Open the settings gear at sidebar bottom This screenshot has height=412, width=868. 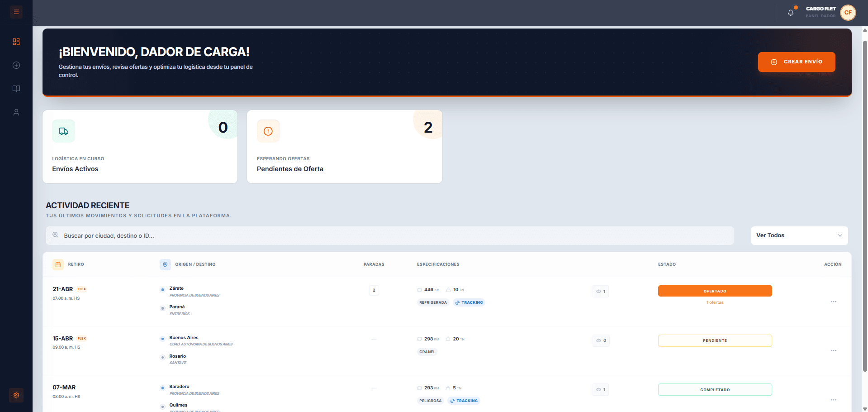pos(16,395)
